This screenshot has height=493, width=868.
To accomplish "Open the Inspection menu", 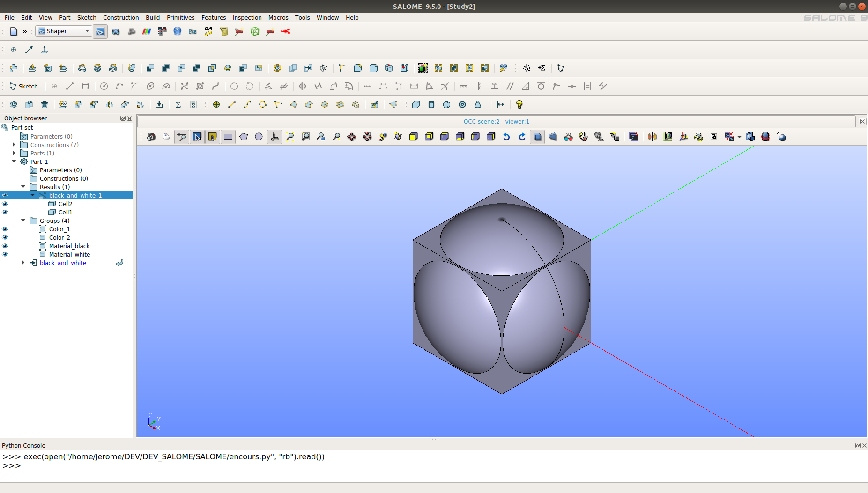I will [247, 17].
